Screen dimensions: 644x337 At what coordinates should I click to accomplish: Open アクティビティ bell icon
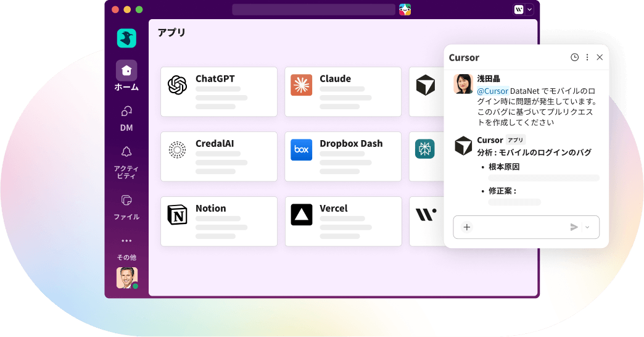[126, 152]
